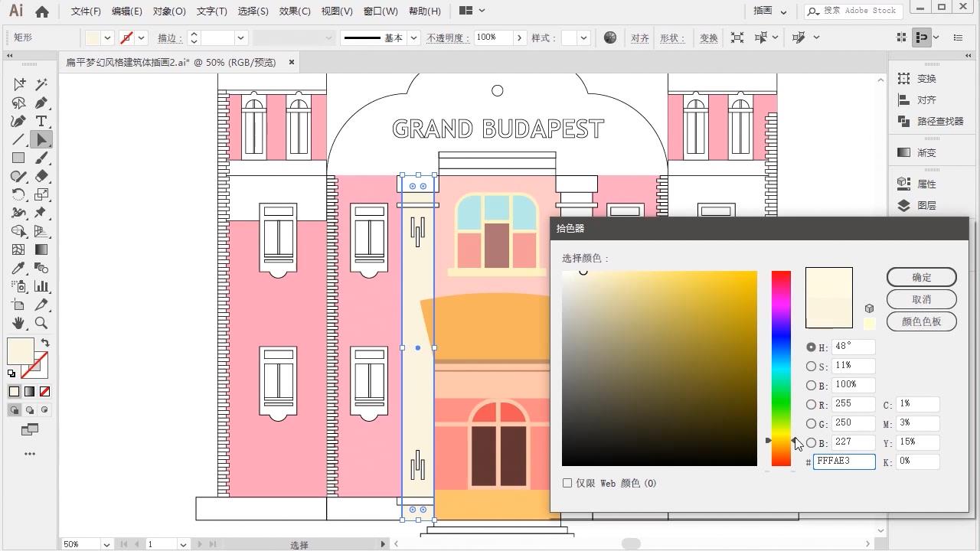
Task: Cancel the color picker with 取消
Action: coord(922,299)
